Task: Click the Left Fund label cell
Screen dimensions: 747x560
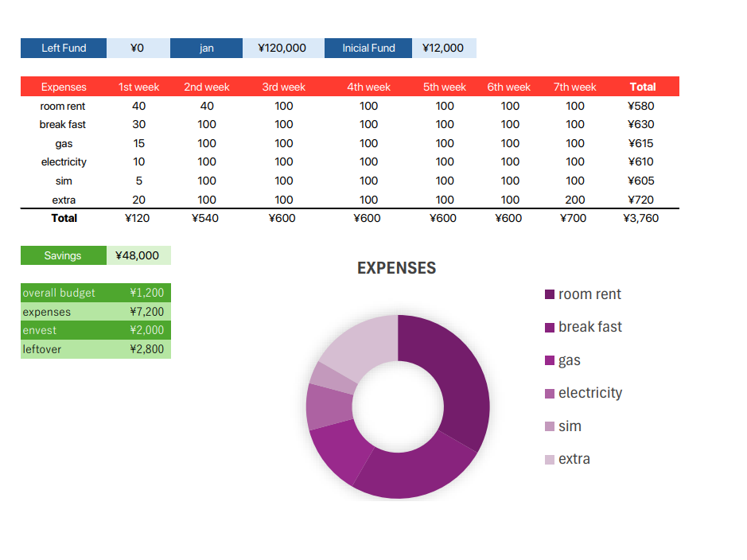Action: click(x=64, y=48)
